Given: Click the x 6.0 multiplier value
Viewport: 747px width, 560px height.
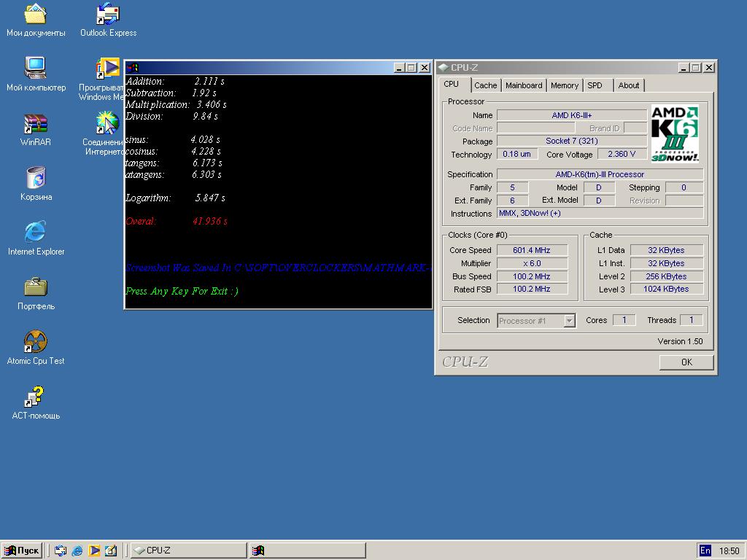Looking at the screenshot, I should click(x=532, y=263).
